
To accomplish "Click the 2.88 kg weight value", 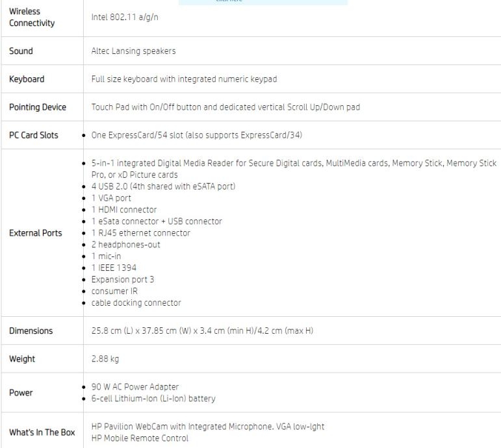I will [105, 358].
